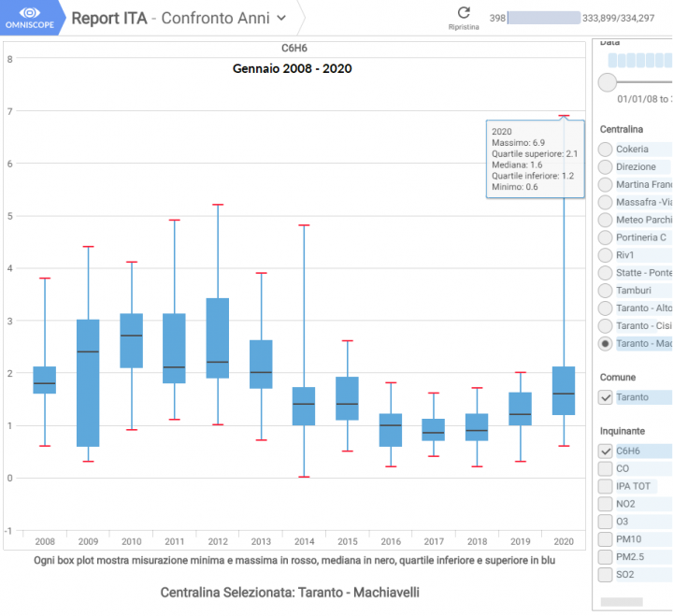This screenshot has width=673, height=616.
Task: Open the Confronto Anni report dropdown
Action: 282,18
